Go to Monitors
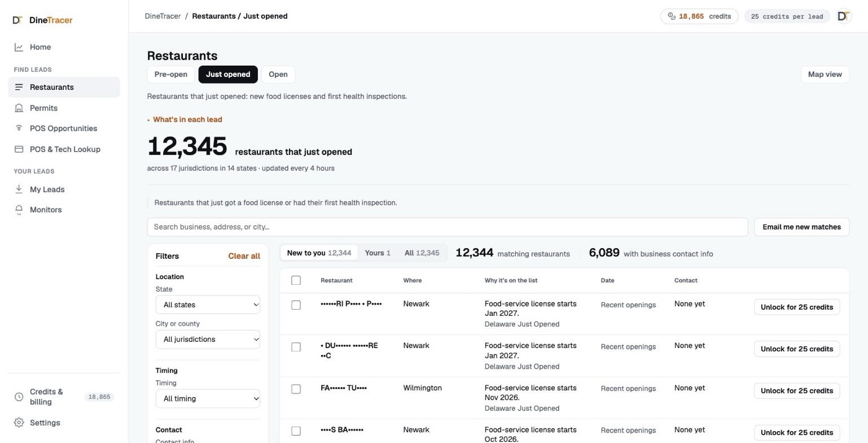Viewport: 868px width, 443px height. point(64,210)
